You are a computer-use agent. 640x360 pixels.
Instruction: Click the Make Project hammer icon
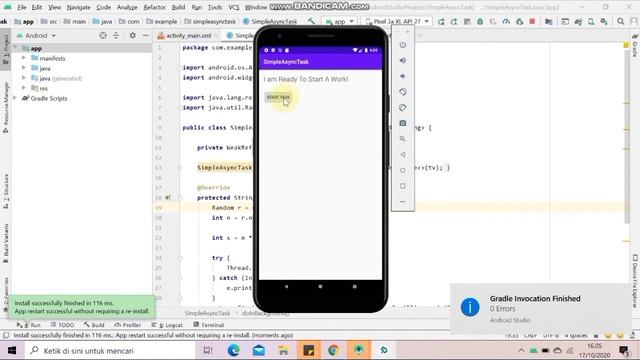[311, 21]
